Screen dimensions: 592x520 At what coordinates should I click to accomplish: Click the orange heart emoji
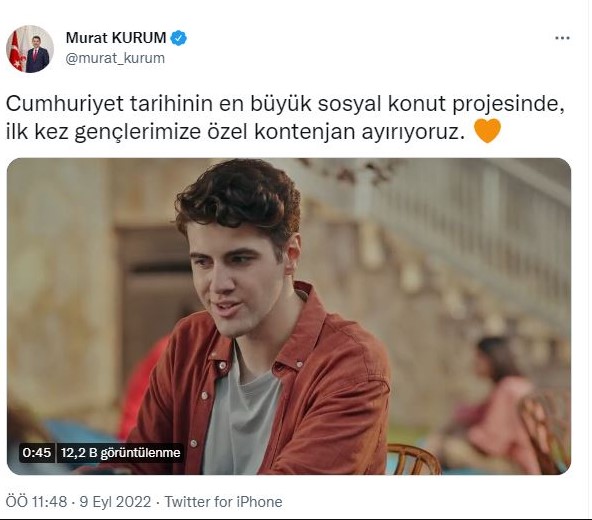487,131
